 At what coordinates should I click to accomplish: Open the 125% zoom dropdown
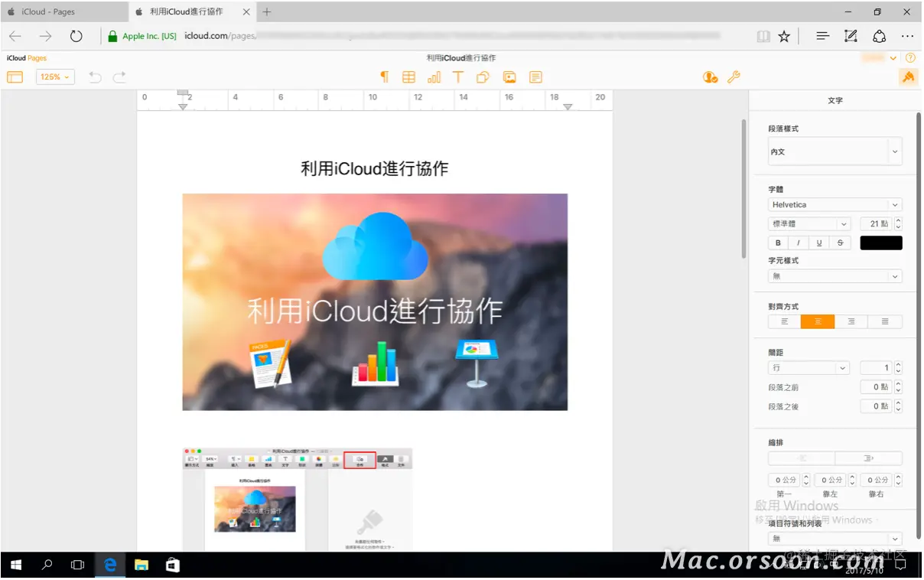(x=55, y=77)
